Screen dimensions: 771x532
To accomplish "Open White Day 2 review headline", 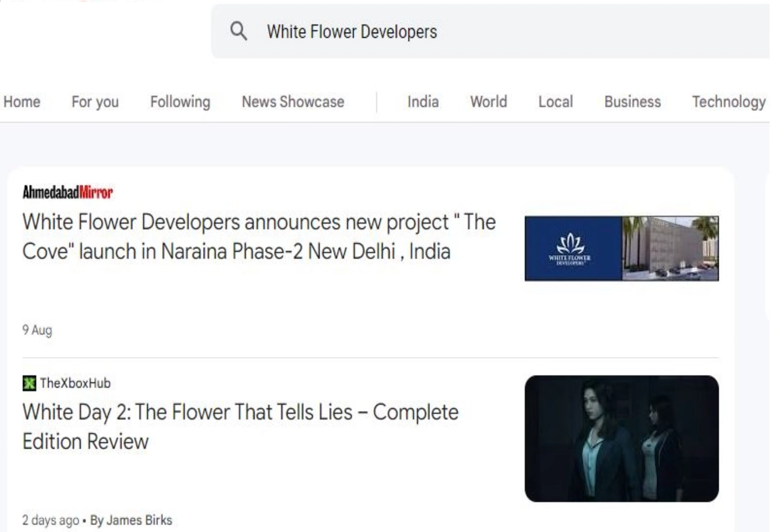I will 241,427.
